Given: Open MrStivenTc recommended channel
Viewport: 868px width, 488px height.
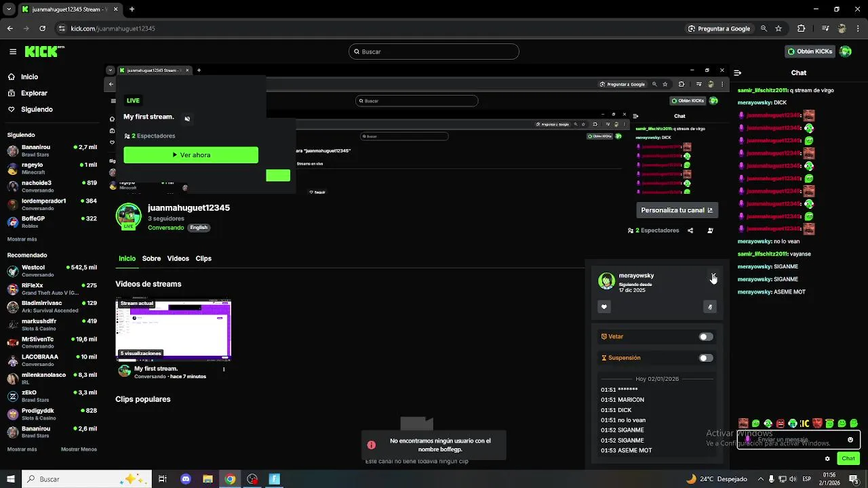Looking at the screenshot, I should (52, 342).
